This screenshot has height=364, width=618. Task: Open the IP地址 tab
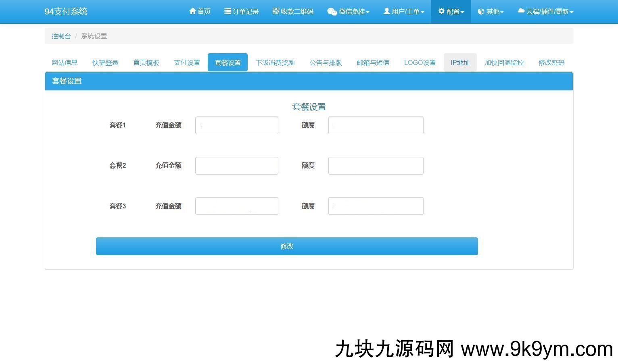pos(460,62)
